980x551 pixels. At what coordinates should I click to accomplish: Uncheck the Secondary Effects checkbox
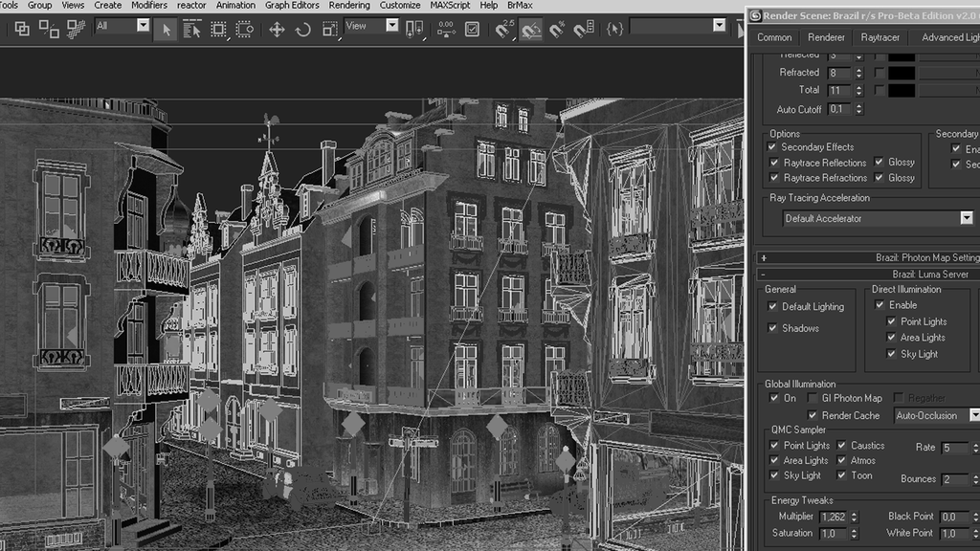[773, 147]
